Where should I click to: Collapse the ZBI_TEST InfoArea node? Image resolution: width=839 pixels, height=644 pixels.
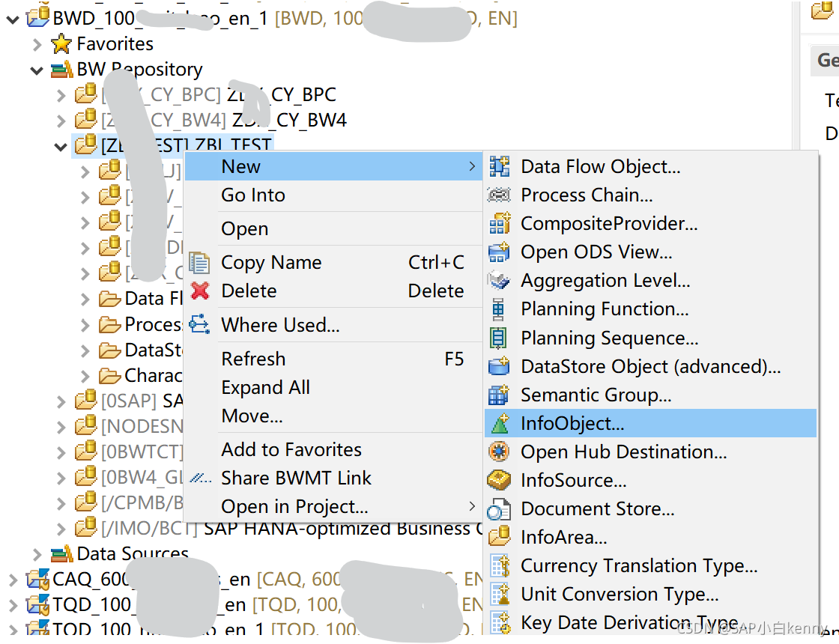pyautogui.click(x=61, y=147)
